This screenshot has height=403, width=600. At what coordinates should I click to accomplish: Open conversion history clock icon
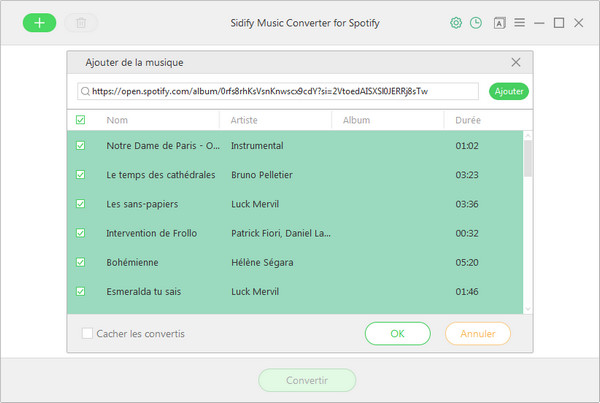click(477, 22)
